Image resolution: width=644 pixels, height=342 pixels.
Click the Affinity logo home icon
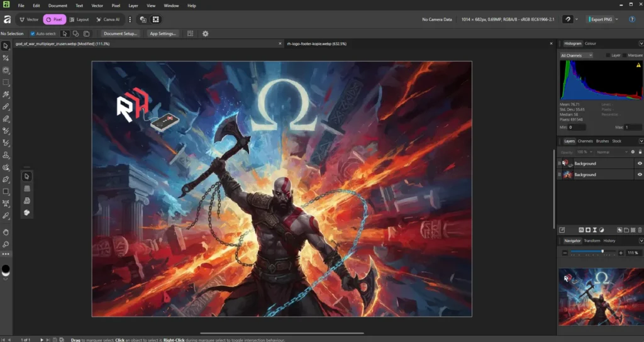(x=7, y=19)
